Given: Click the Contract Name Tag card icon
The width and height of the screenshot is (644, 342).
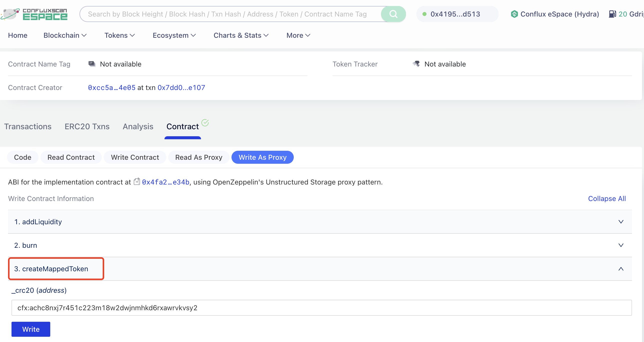Looking at the screenshot, I should point(92,64).
